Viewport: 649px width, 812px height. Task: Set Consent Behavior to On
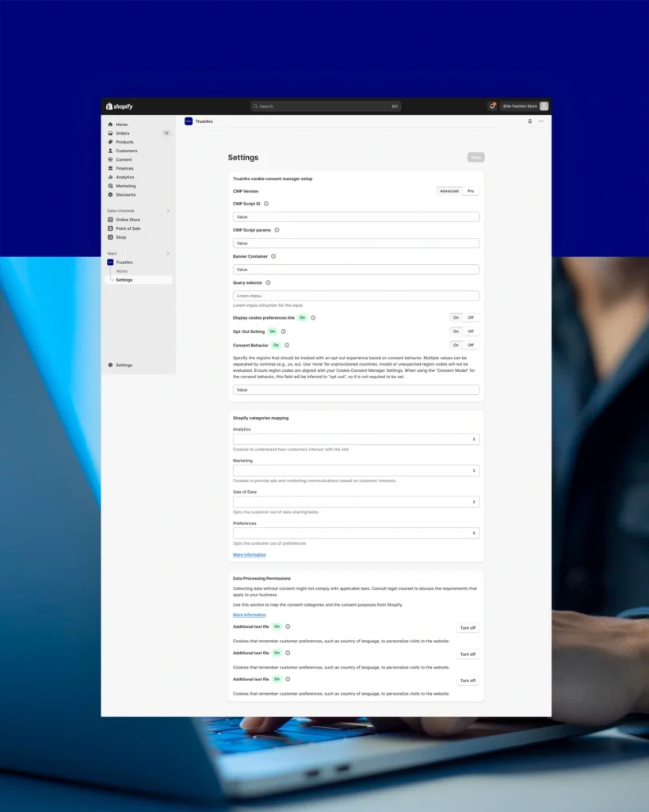point(456,345)
